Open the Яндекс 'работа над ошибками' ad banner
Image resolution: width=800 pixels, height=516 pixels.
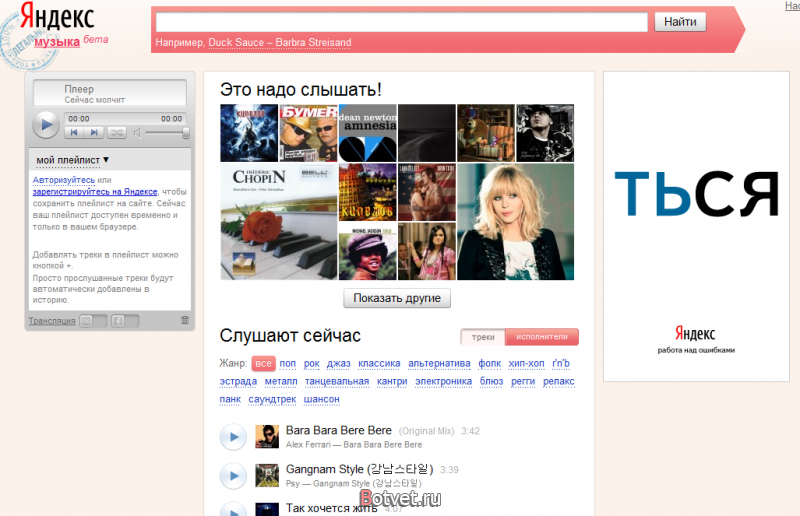(696, 227)
